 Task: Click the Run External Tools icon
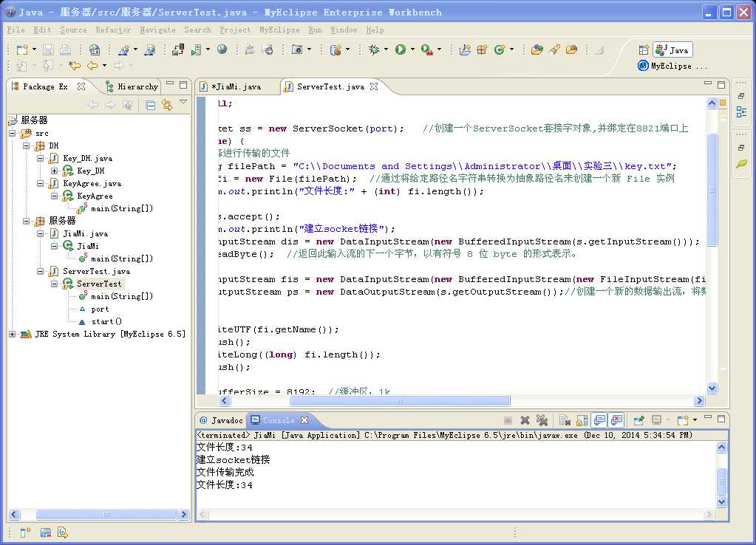click(426, 49)
